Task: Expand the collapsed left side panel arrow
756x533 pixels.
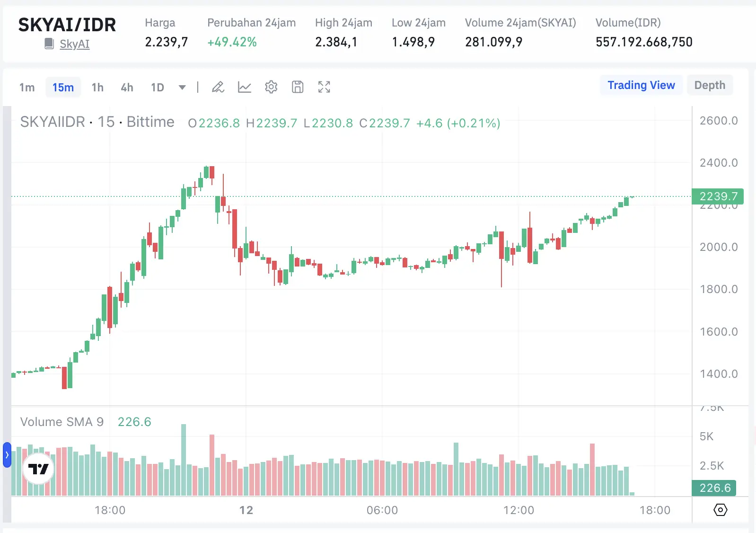Action: [6, 455]
